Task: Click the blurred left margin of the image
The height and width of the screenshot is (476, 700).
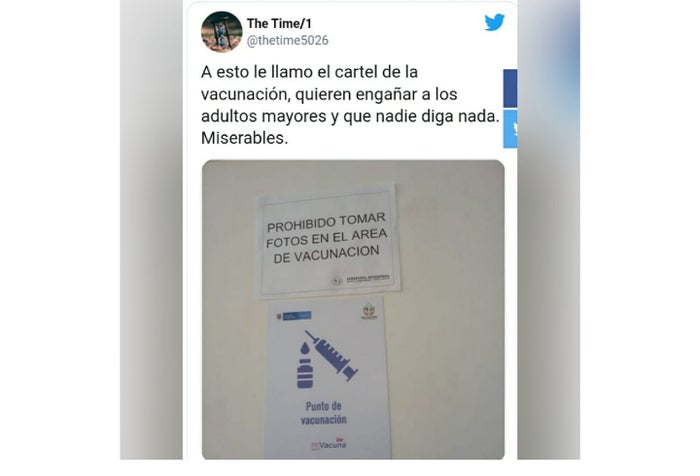Action: 151,230
